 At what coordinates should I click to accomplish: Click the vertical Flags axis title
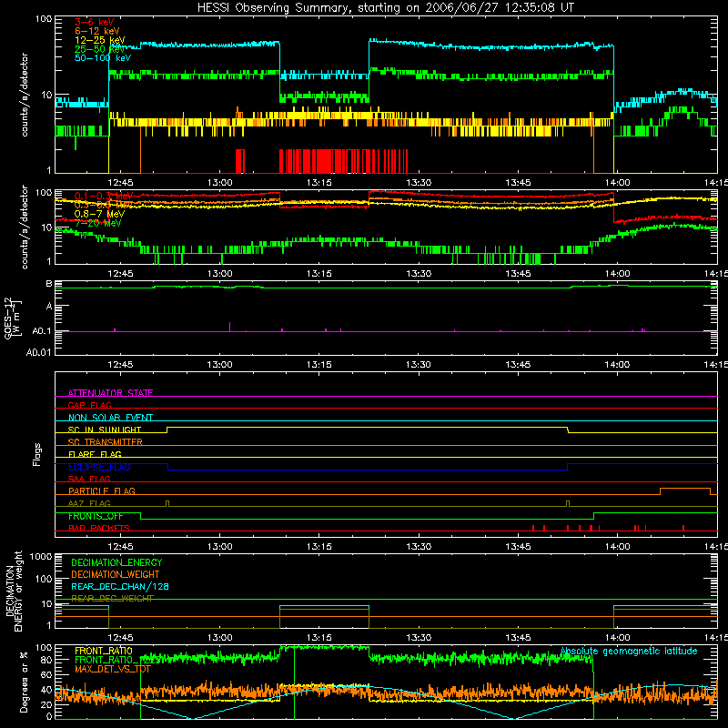pyautogui.click(x=36, y=454)
